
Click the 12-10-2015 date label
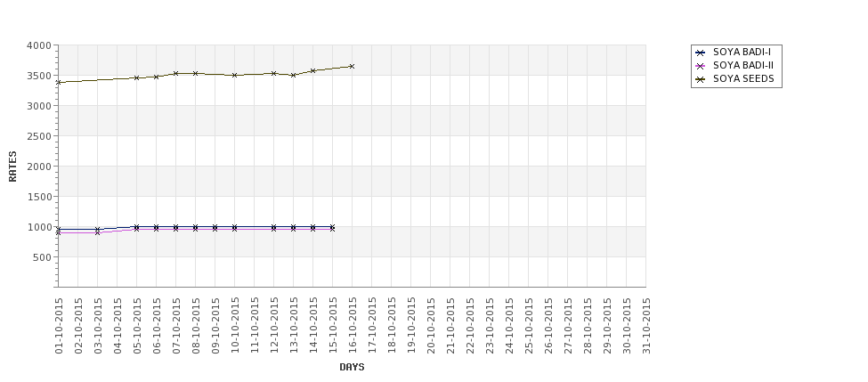(x=274, y=326)
